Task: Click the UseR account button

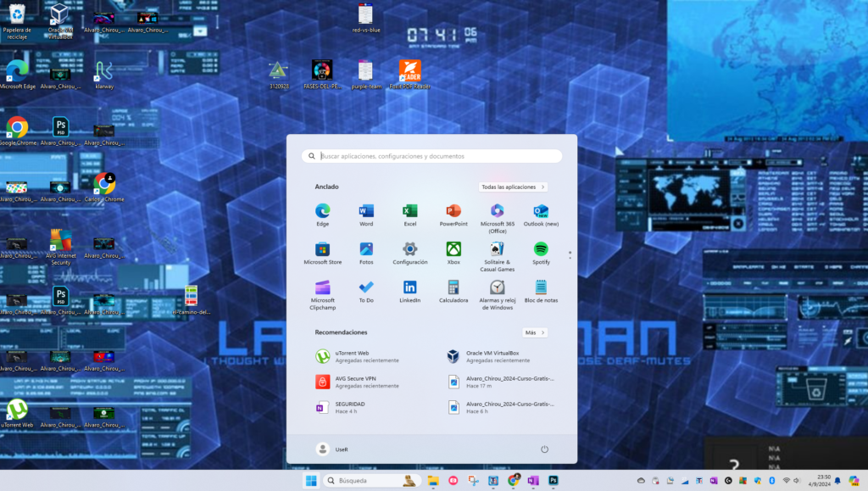Action: coord(333,449)
